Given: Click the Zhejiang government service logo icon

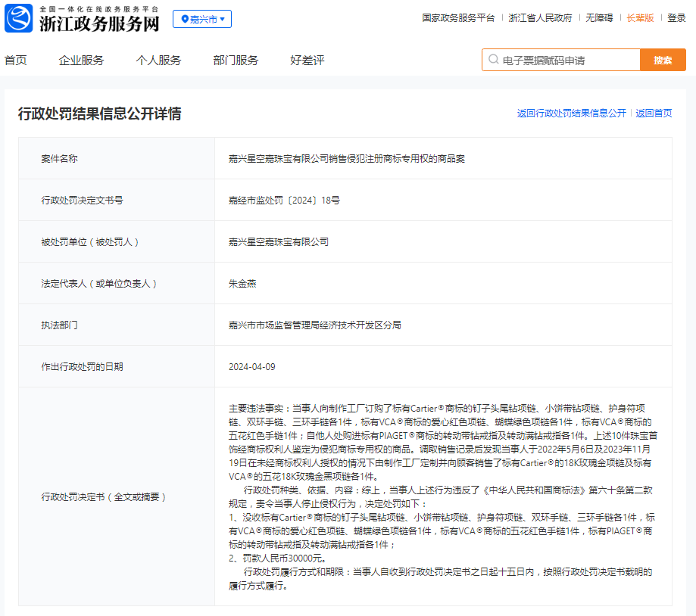Looking at the screenshot, I should tap(19, 18).
